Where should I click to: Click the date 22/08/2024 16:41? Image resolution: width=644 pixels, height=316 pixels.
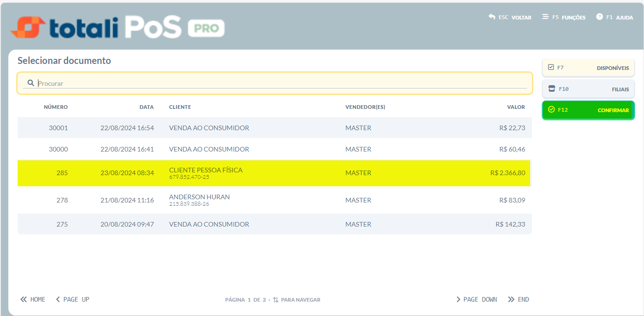pyautogui.click(x=127, y=149)
